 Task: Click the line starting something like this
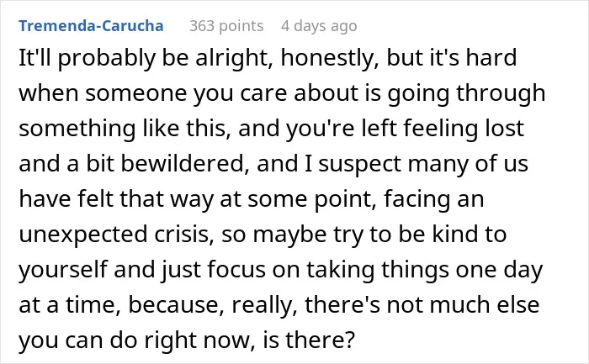click(271, 129)
